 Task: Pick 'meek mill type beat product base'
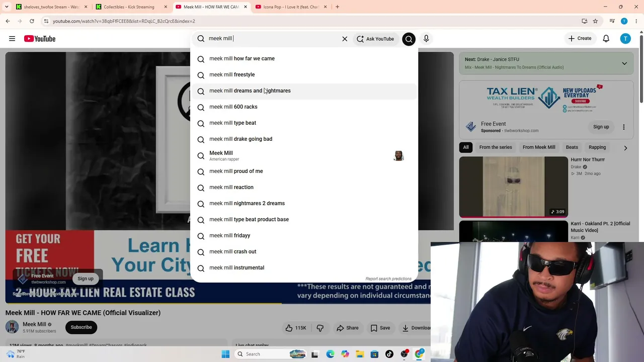click(304, 220)
